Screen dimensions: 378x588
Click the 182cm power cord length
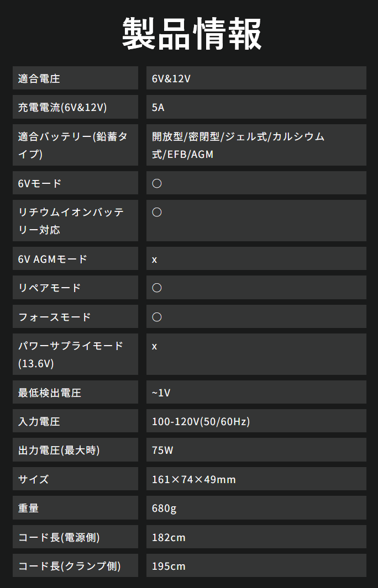click(169, 537)
